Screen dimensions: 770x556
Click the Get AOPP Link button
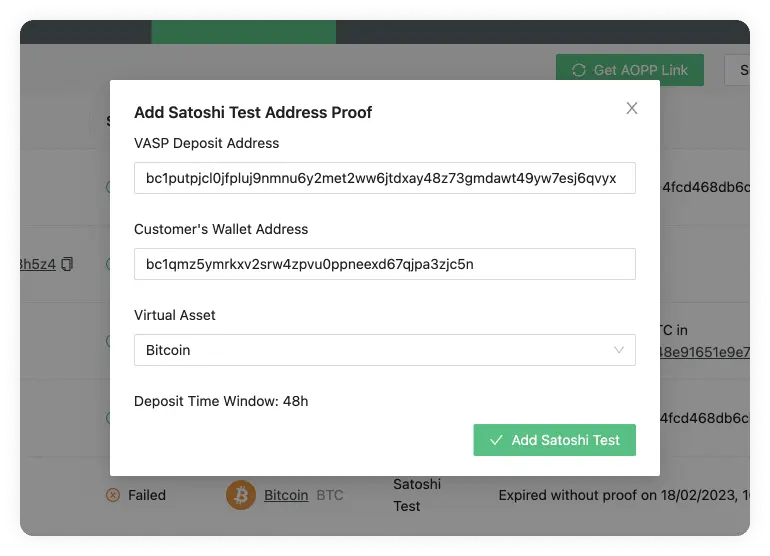tap(630, 70)
